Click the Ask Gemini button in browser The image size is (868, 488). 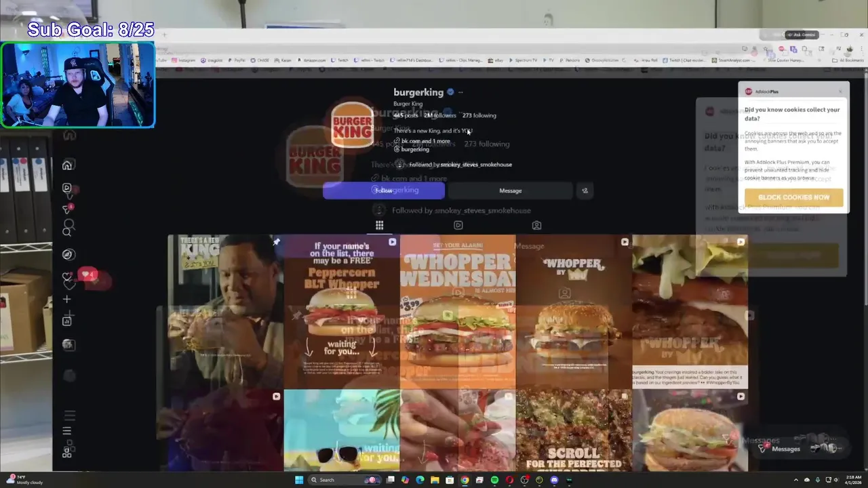pos(802,35)
